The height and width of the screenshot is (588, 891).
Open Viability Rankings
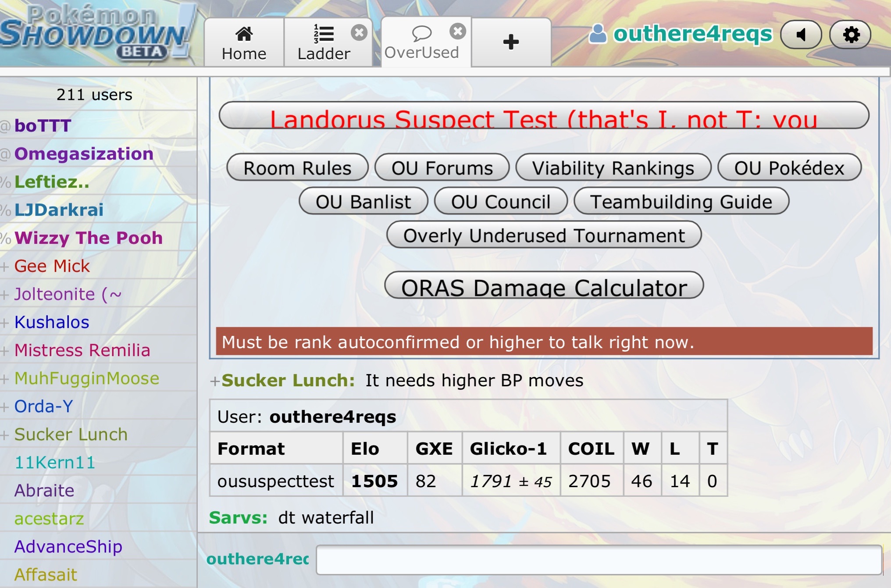point(613,167)
